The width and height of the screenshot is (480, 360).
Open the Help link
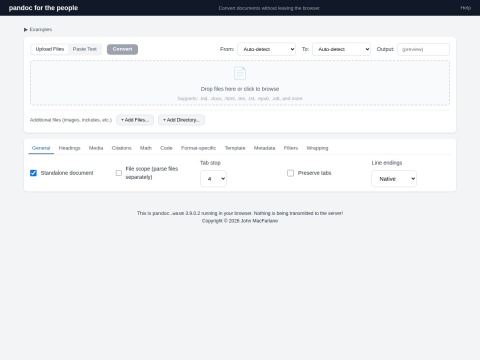coord(465,8)
